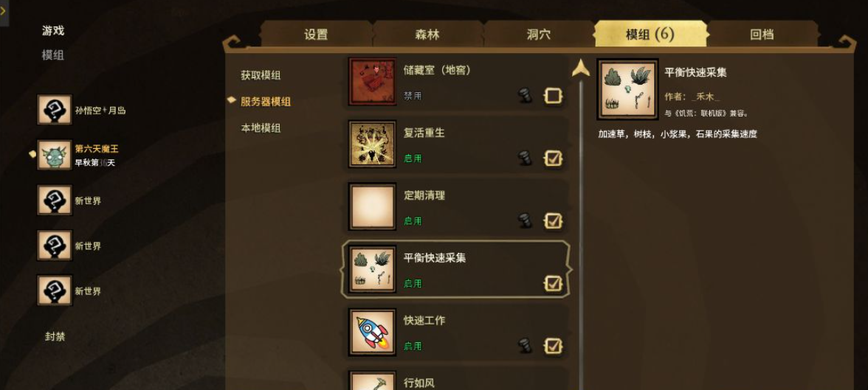The width and height of the screenshot is (868, 390).
Task: Open config wrench for 储藏室（地窖） mod
Action: pos(525,96)
